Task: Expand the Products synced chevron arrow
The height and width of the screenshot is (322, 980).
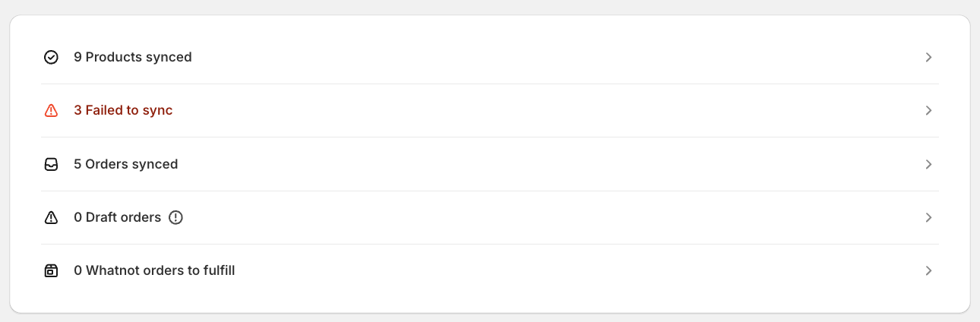Action: [x=928, y=58]
